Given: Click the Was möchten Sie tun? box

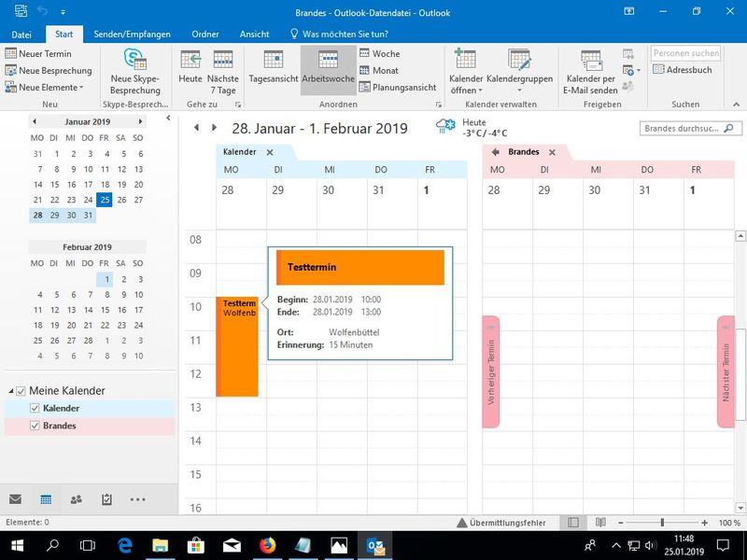Looking at the screenshot, I should coord(339,35).
